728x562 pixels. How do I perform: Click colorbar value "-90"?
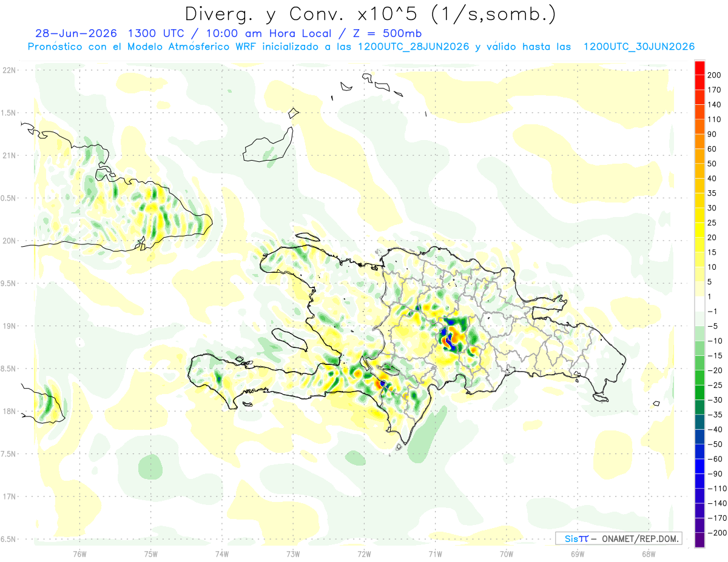(x=715, y=473)
